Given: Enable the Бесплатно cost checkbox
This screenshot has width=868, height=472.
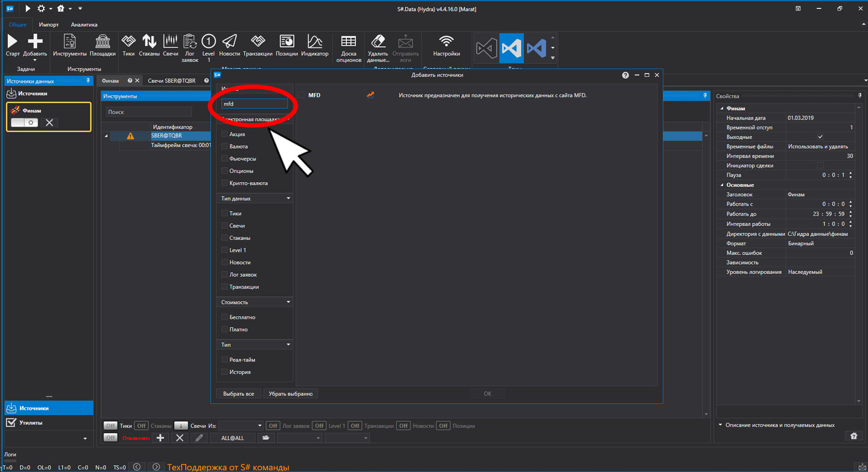Looking at the screenshot, I should point(225,317).
